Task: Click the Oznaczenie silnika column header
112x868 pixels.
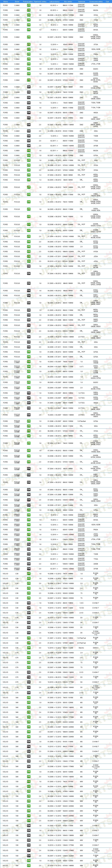Action: (96, 2)
